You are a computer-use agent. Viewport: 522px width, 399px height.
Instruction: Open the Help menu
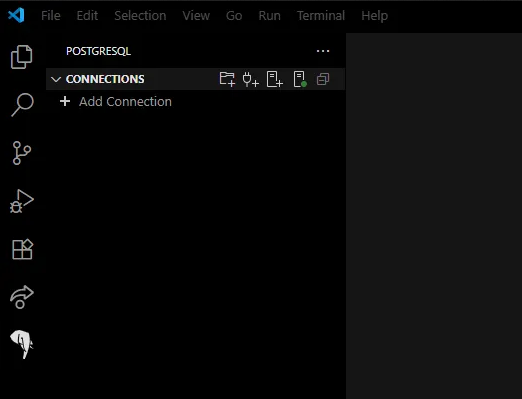click(x=374, y=16)
